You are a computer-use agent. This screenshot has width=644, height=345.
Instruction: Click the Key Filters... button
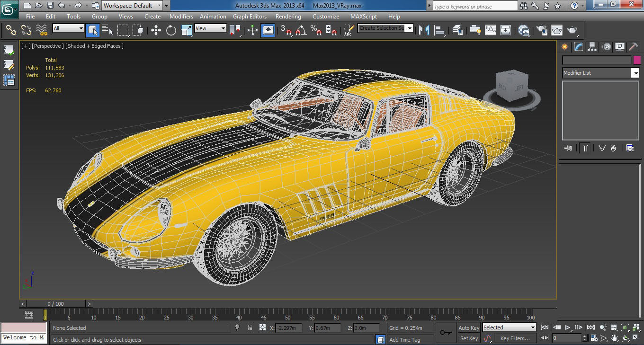click(x=515, y=338)
